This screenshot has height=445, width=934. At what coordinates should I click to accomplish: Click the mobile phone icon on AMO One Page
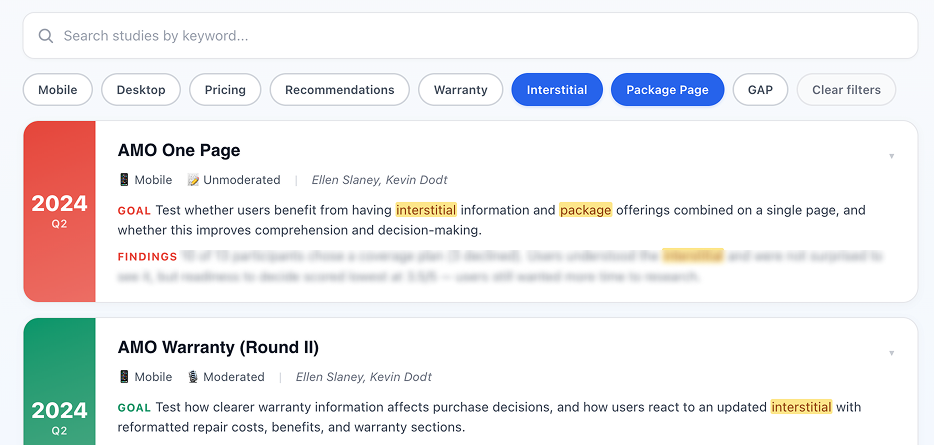pos(124,180)
